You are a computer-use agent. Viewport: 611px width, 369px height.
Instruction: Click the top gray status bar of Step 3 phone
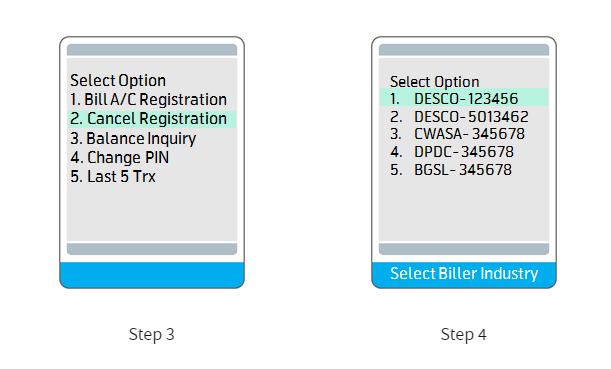[152, 49]
